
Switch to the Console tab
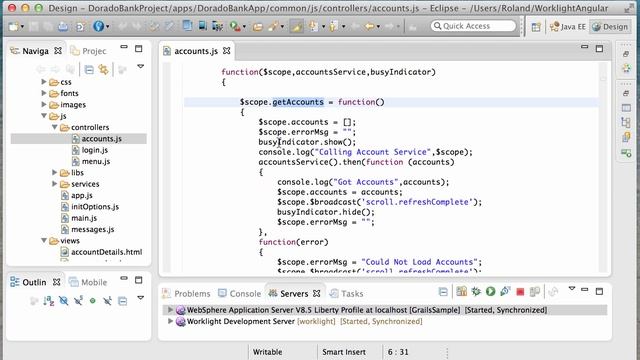pos(240,293)
